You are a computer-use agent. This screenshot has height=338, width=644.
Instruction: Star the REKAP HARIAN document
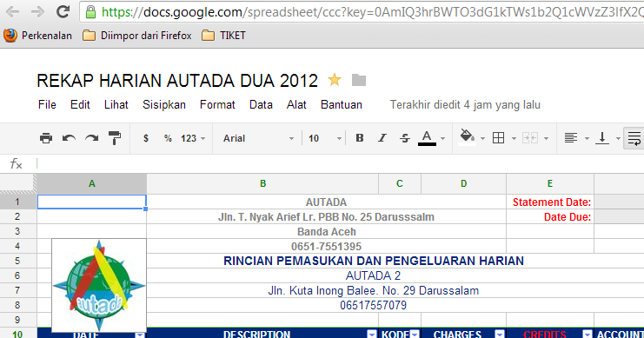(x=335, y=80)
